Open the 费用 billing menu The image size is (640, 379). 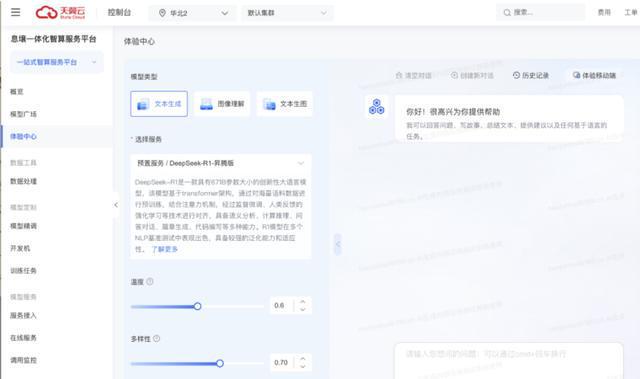[604, 13]
